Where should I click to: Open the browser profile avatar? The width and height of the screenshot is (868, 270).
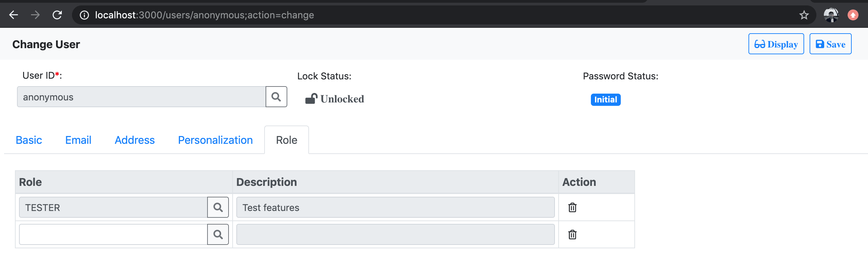[x=831, y=15]
